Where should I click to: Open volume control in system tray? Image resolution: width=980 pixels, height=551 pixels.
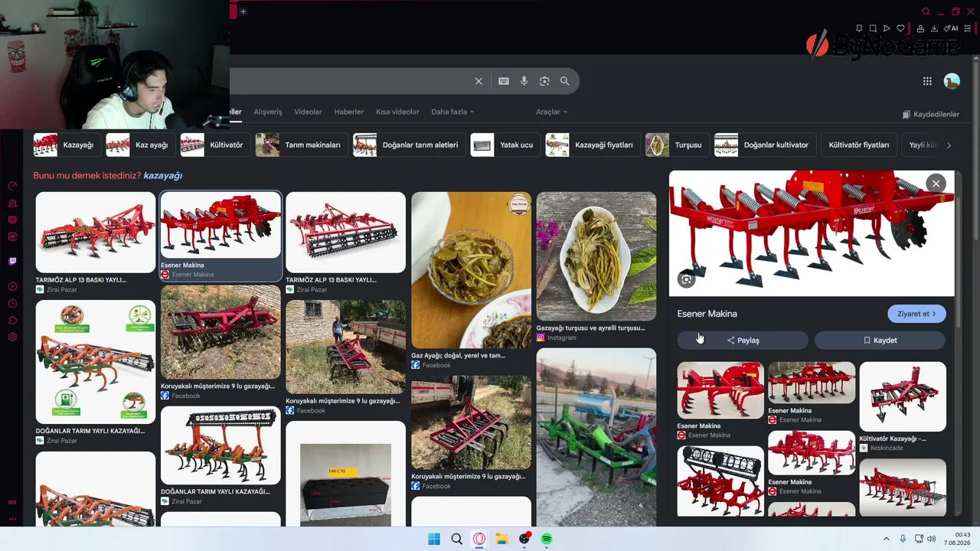click(932, 539)
